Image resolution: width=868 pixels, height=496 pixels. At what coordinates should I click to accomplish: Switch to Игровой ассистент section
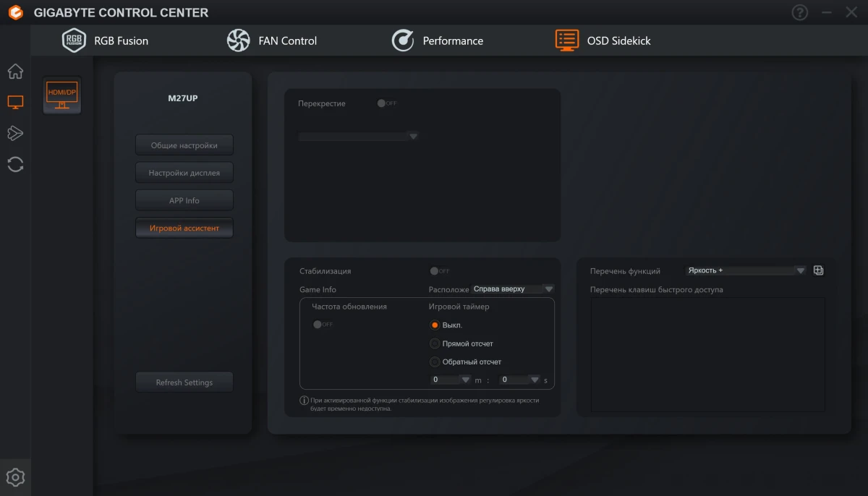click(184, 227)
